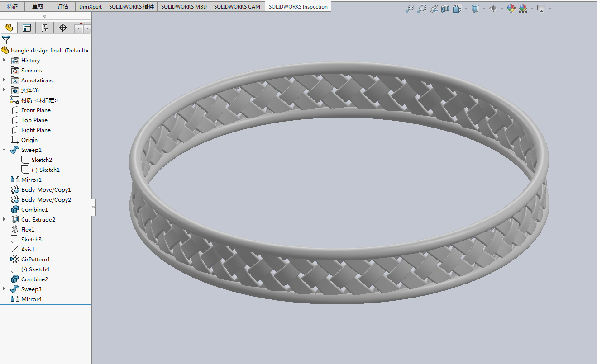The image size is (597, 364).
Task: Open the SOLIDWORKS 插件 tab
Action: (x=131, y=7)
